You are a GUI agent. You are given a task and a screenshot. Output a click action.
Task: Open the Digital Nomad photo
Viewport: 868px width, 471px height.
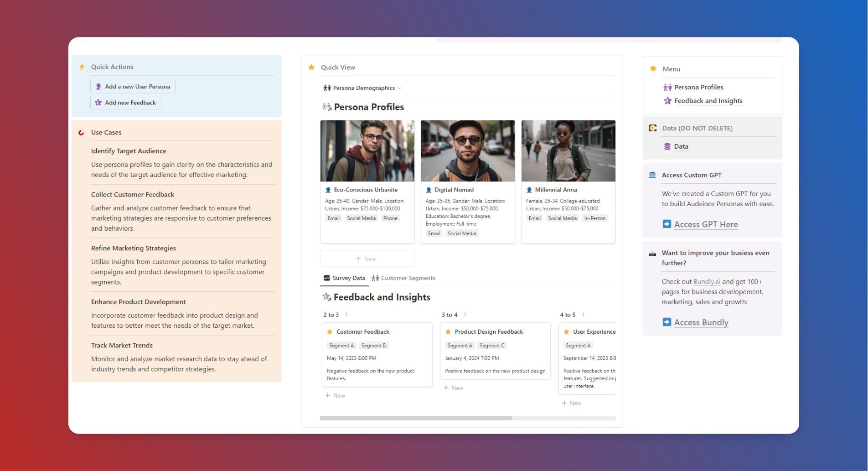coord(468,151)
